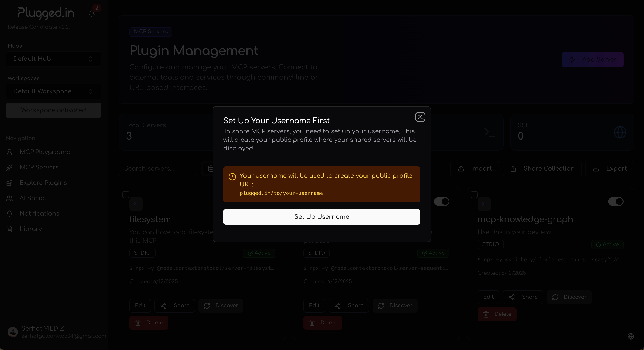Toggle the mcp-knowledge-graph server switch

coord(615,201)
